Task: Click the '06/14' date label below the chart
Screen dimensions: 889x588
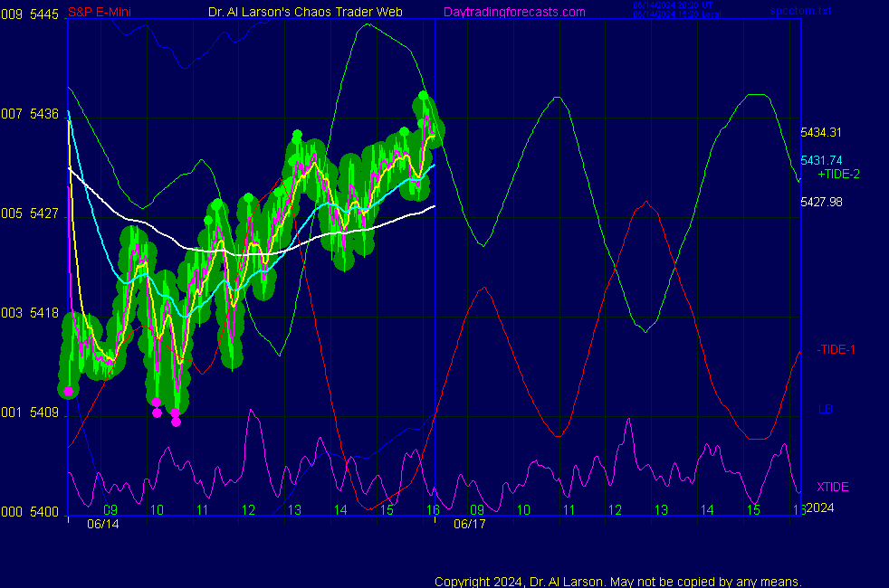Action: 103,524
